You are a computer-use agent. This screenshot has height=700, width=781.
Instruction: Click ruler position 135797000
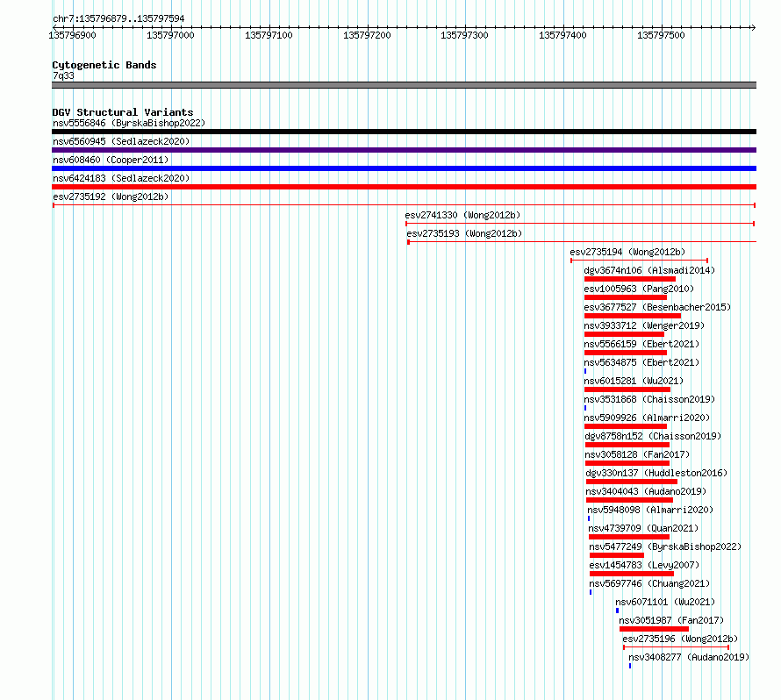pos(170,35)
